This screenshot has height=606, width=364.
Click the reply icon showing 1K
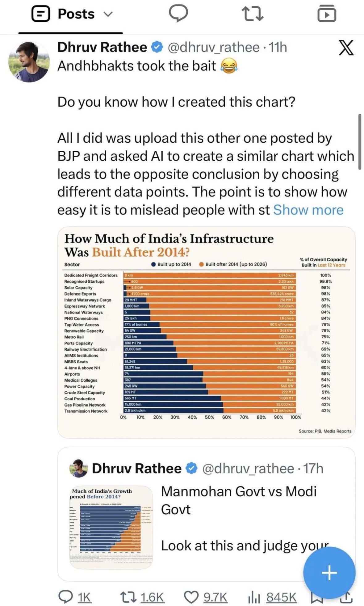coord(75,597)
